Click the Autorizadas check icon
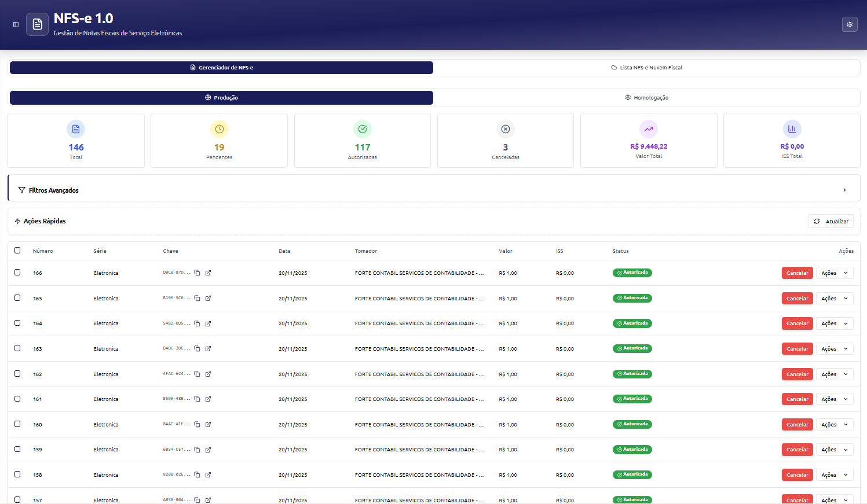Image resolution: width=867 pixels, height=504 pixels. pyautogui.click(x=363, y=129)
